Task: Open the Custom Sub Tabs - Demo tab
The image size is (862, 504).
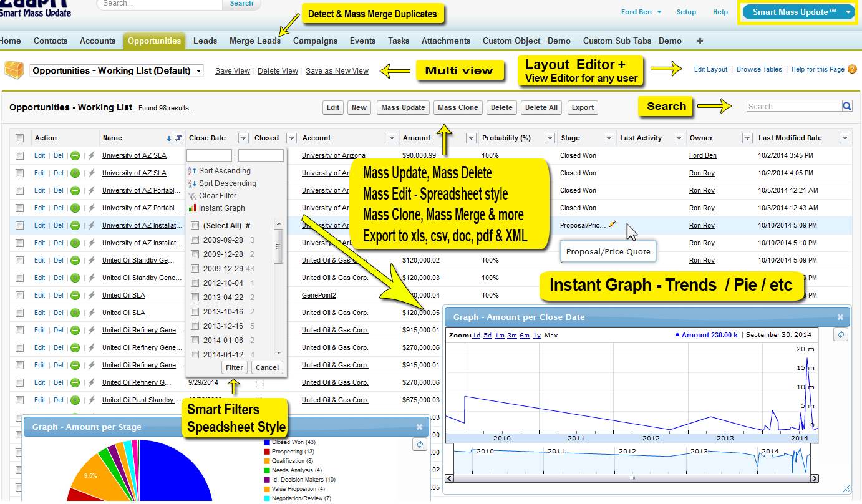Action: click(x=632, y=41)
